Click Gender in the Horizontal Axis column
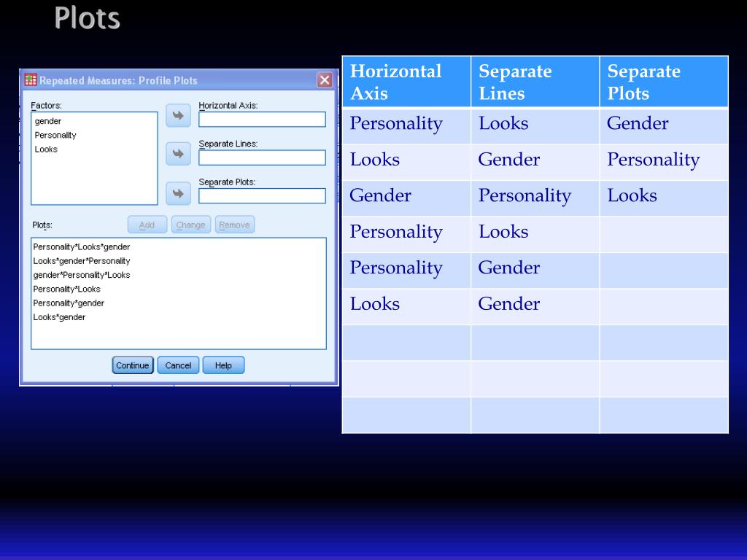Viewport: 747px width, 560px height. (380, 195)
